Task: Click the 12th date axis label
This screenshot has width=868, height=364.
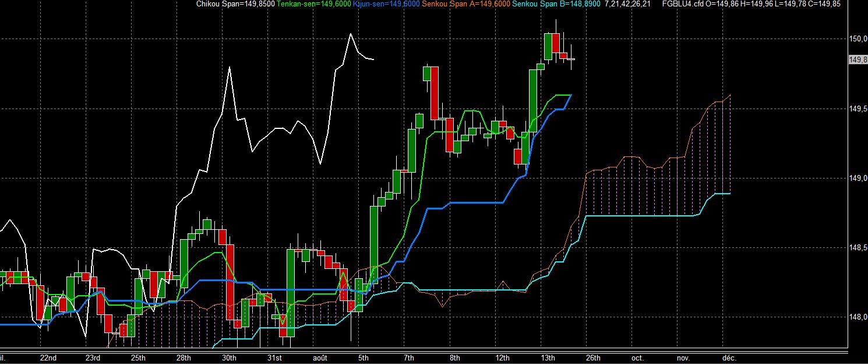Action: point(502,358)
